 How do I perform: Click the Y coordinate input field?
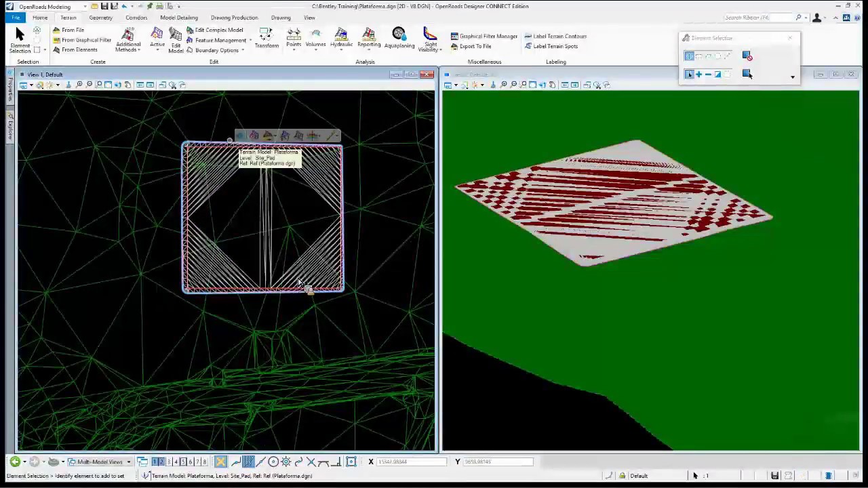(498, 462)
